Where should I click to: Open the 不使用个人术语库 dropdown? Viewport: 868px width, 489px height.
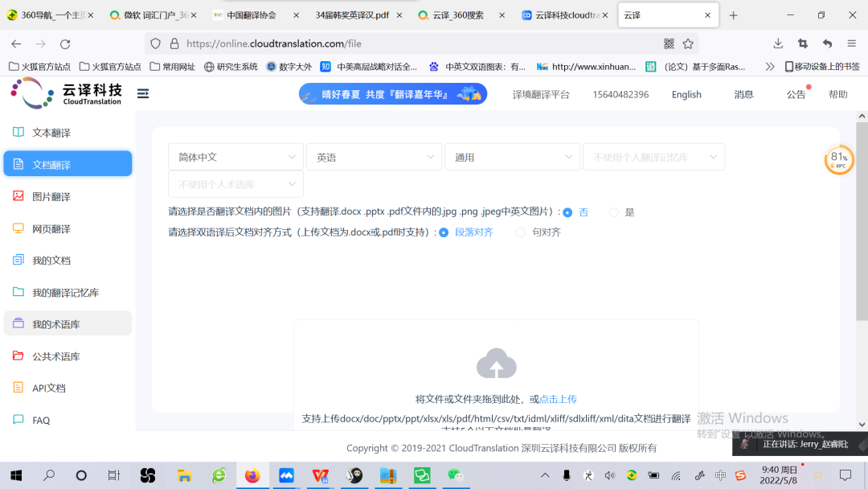click(235, 184)
